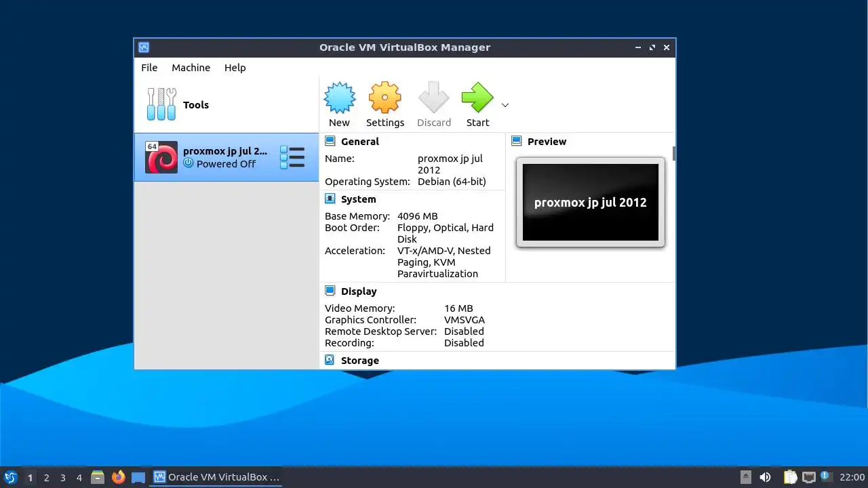Open the File menu
868x488 pixels.
149,68
